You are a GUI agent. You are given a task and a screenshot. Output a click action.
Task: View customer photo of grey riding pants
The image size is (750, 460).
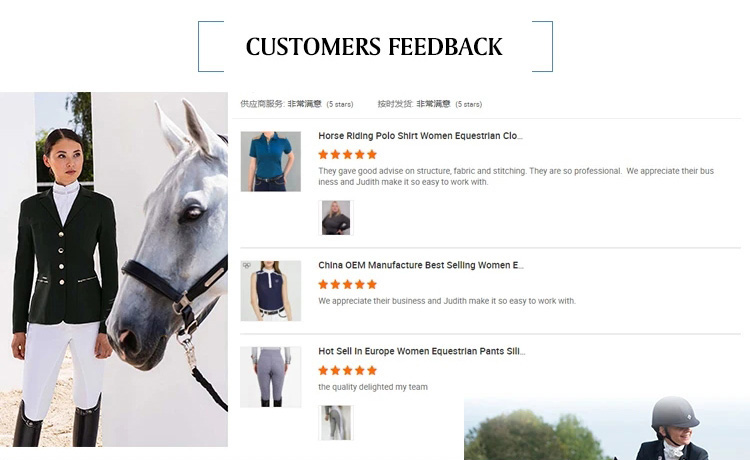coord(336,423)
